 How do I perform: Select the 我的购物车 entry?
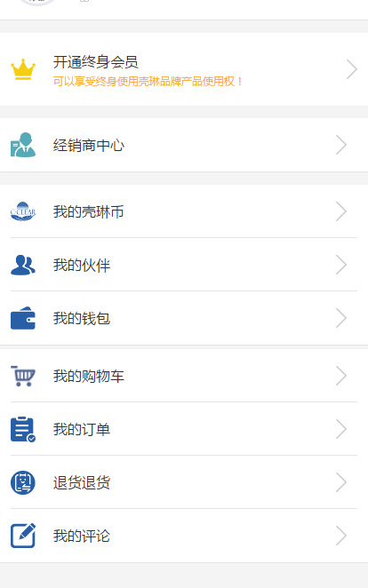(x=184, y=376)
